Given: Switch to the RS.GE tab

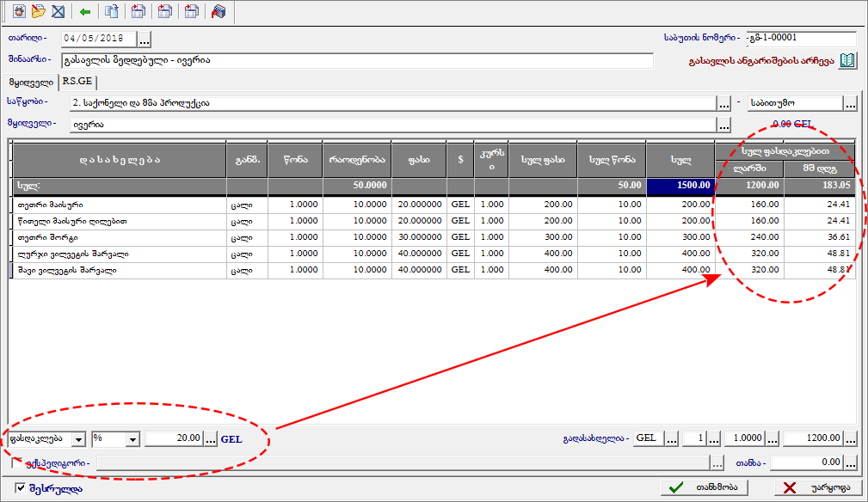Looking at the screenshot, I should (77, 83).
